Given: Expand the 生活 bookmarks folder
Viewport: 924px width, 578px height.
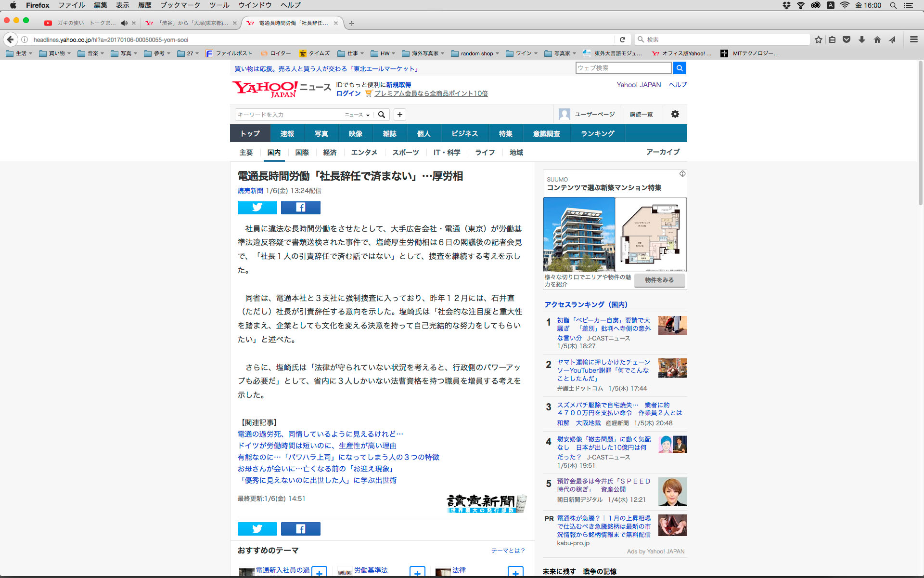Looking at the screenshot, I should click(19, 53).
